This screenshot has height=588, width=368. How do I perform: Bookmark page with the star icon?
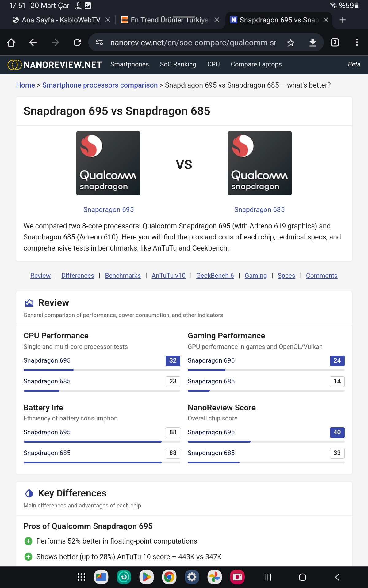pyautogui.click(x=291, y=43)
